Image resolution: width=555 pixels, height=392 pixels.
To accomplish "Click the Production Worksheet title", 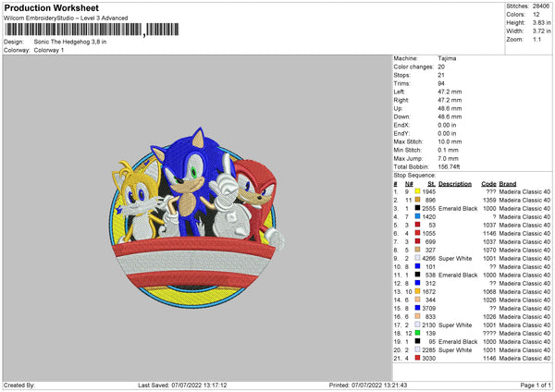I will [51, 7].
